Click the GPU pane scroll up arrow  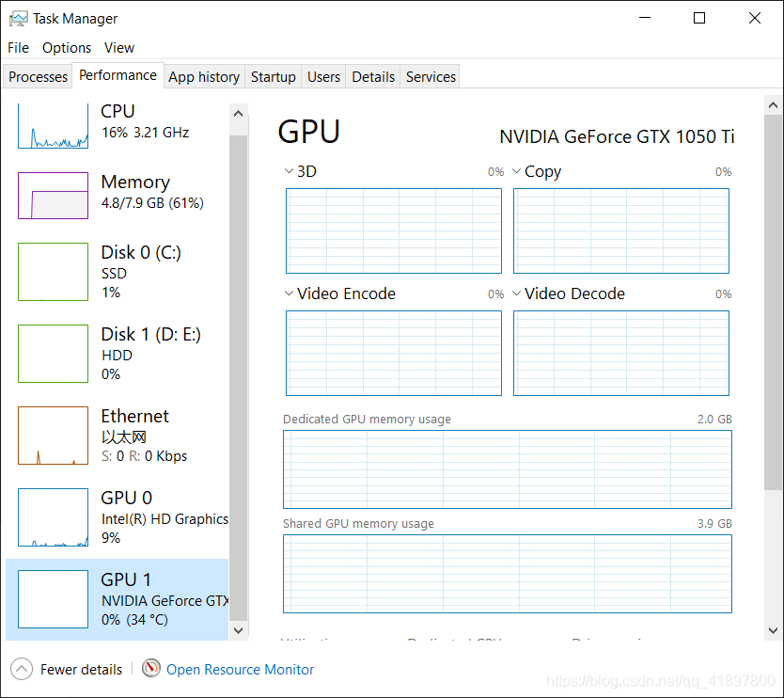click(x=773, y=105)
